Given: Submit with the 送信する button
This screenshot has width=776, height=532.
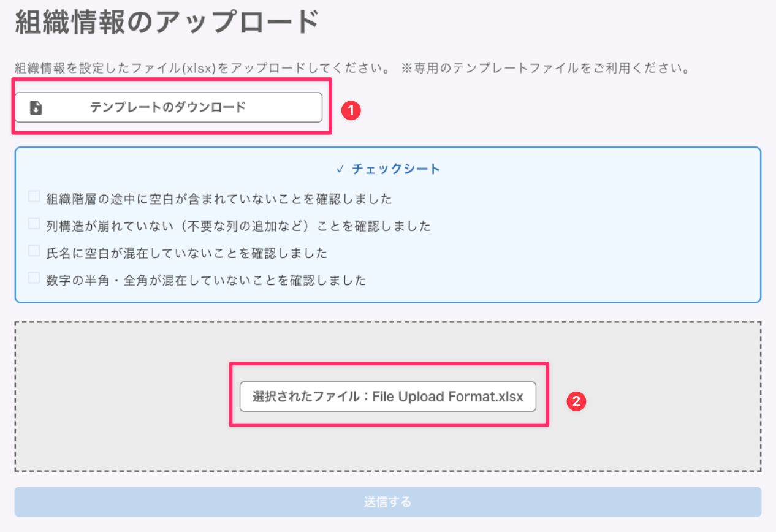Looking at the screenshot, I should pyautogui.click(x=387, y=502).
